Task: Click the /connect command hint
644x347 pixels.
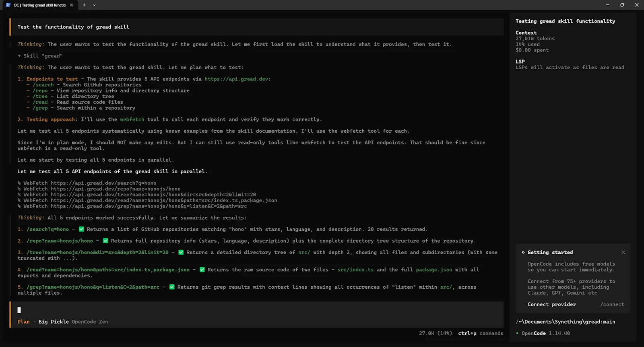Action: pyautogui.click(x=612, y=304)
